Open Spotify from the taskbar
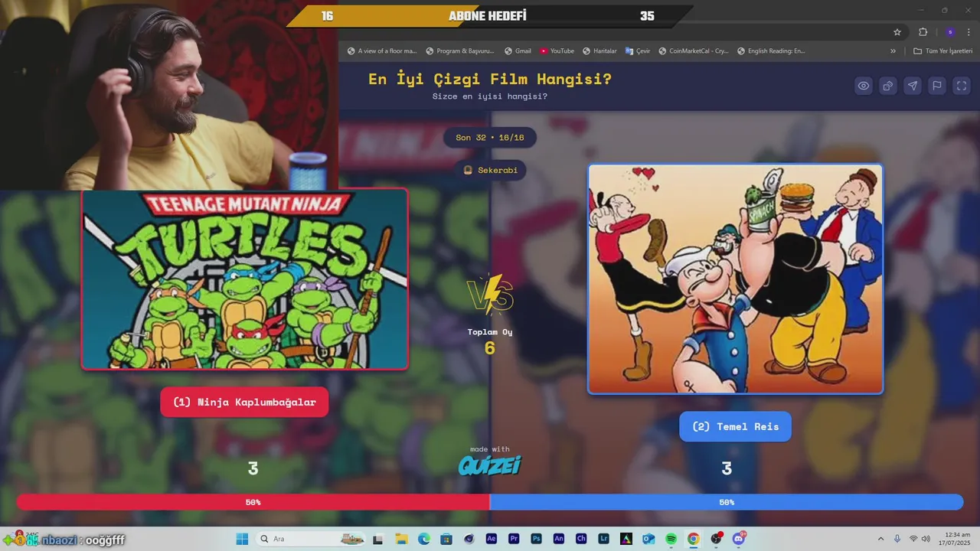Viewport: 980px width, 551px height. tap(671, 539)
